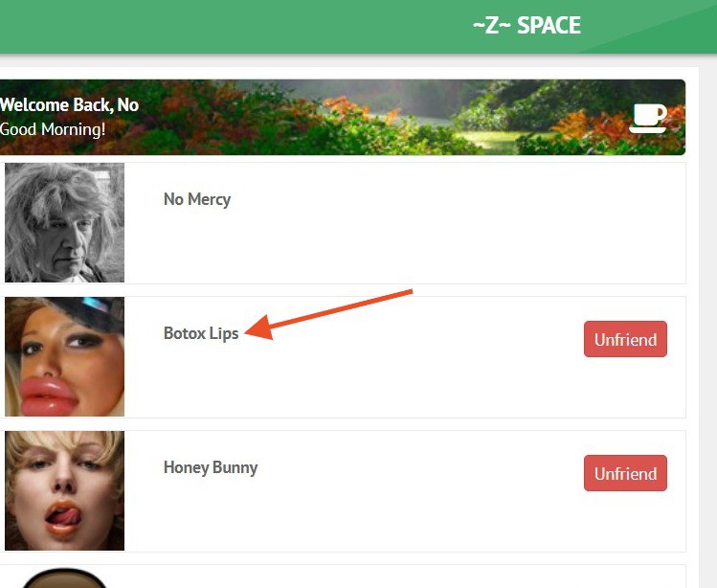Open the No Mercy profile name link
717x588 pixels.
[x=197, y=199]
